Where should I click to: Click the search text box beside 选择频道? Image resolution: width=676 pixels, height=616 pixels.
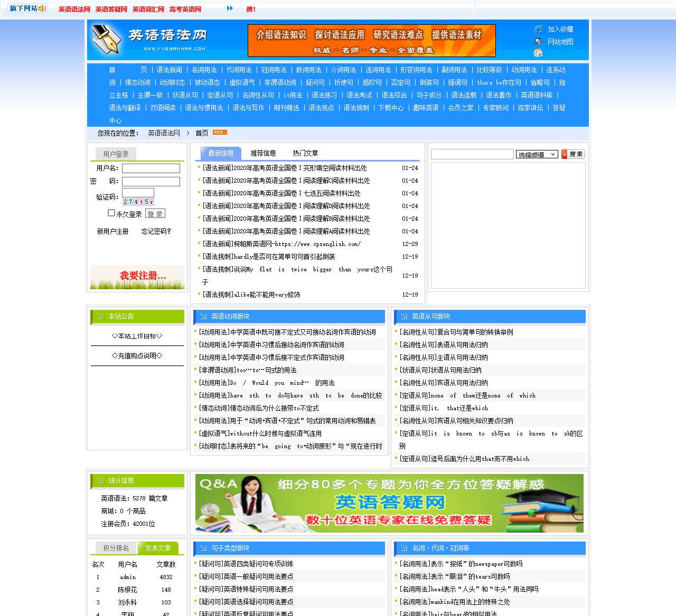click(472, 154)
